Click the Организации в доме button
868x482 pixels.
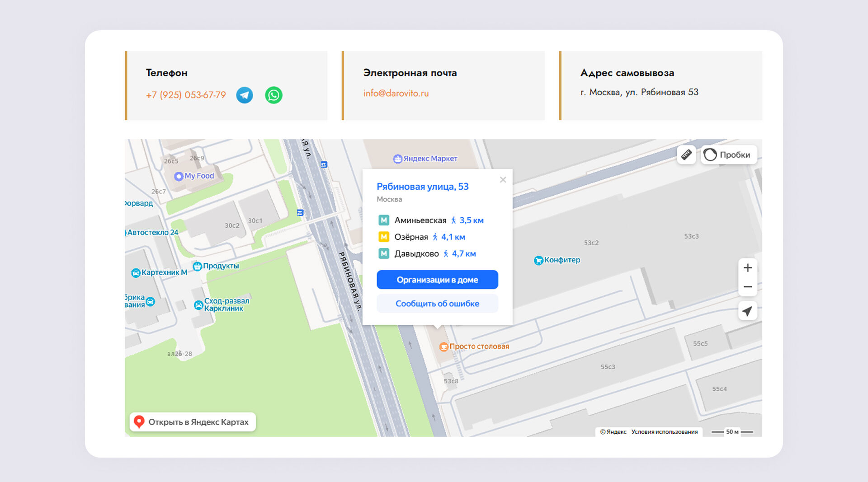[437, 280]
